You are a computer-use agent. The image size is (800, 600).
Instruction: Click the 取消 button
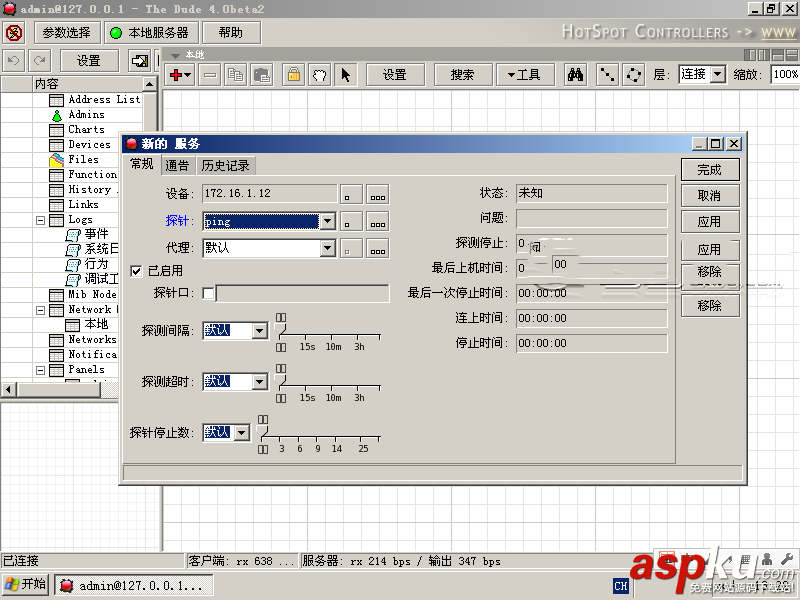click(x=710, y=195)
